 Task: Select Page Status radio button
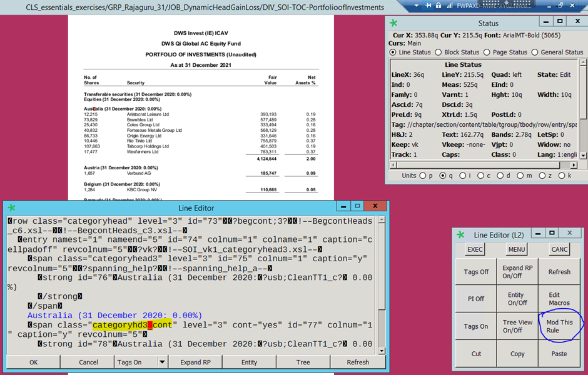click(x=487, y=52)
